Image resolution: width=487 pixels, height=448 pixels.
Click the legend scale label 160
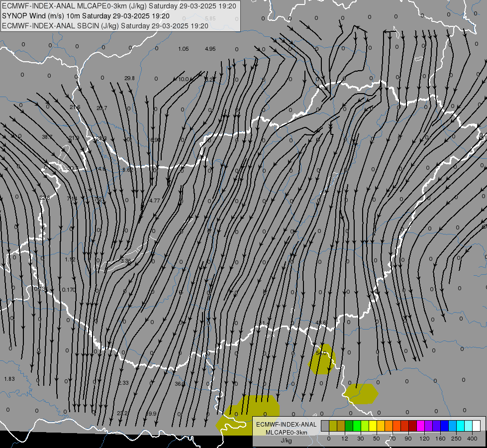[x=440, y=439]
